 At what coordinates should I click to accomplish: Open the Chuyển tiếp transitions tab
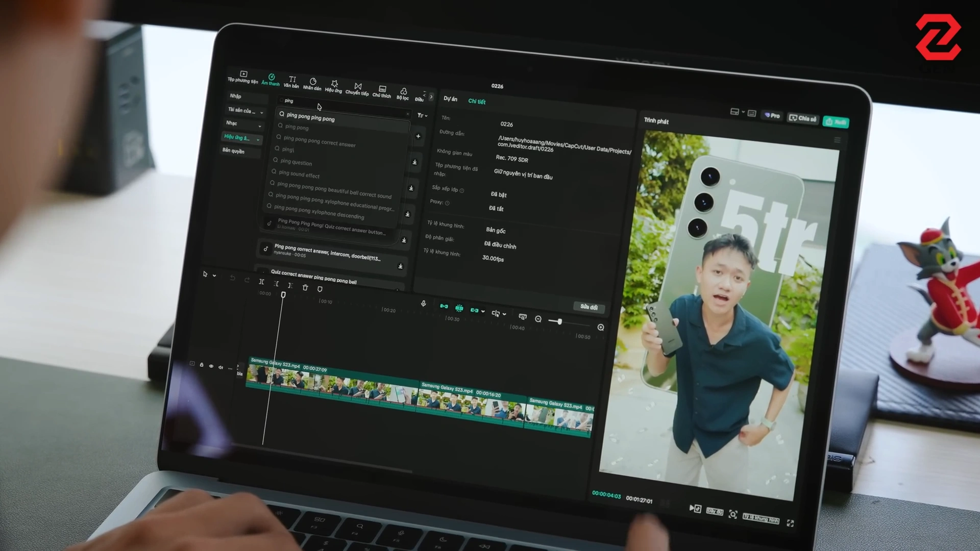pyautogui.click(x=357, y=89)
